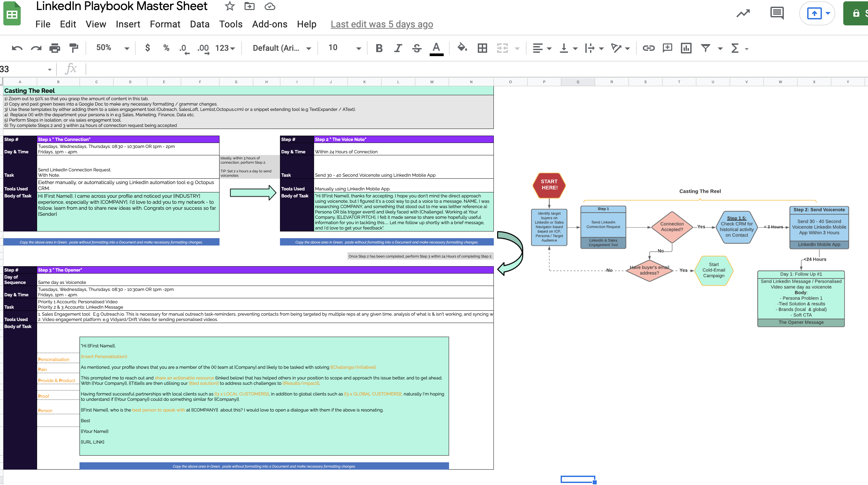The width and height of the screenshot is (868, 485).
Task: Click the Insert link icon
Action: 648,48
